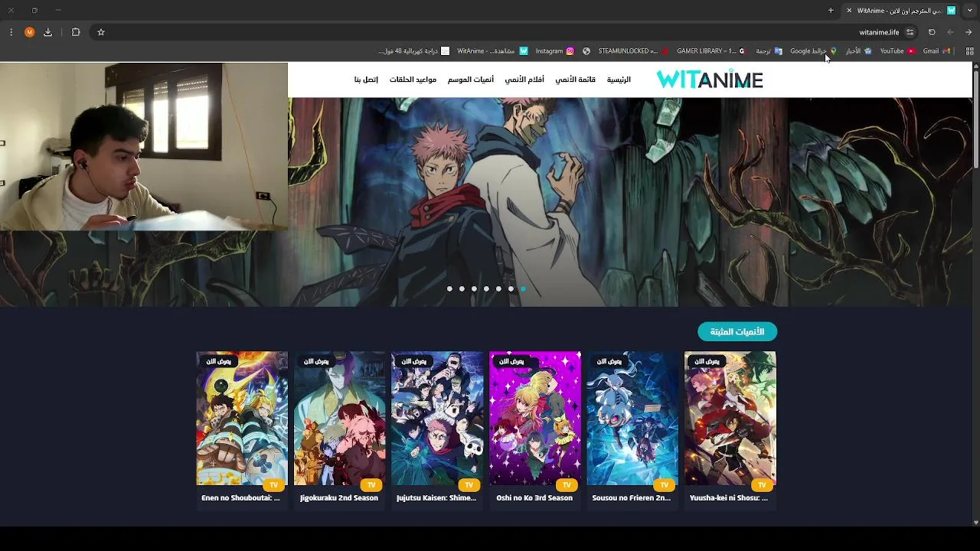
Task: Select the fifth carousel slide dot
Action: pos(498,289)
